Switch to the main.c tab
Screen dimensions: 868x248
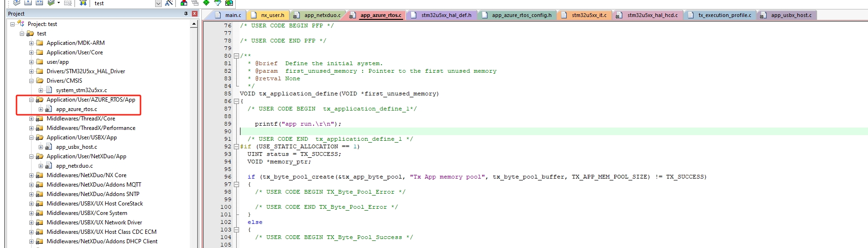[x=229, y=15]
